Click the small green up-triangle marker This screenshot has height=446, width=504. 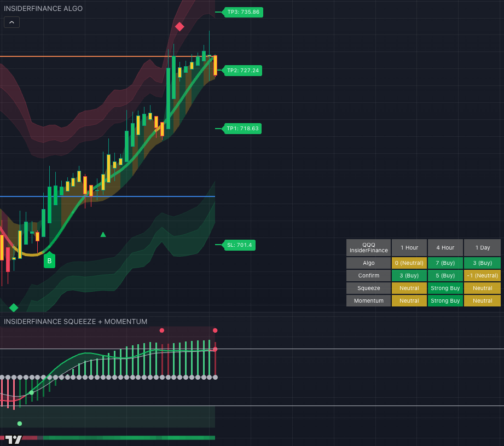[x=103, y=235]
